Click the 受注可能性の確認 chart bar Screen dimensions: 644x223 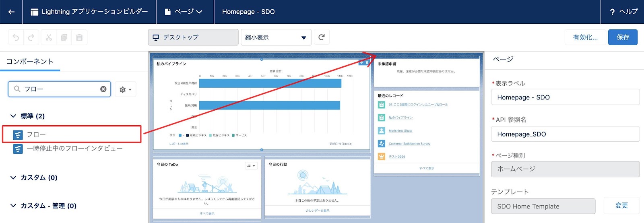270,83
